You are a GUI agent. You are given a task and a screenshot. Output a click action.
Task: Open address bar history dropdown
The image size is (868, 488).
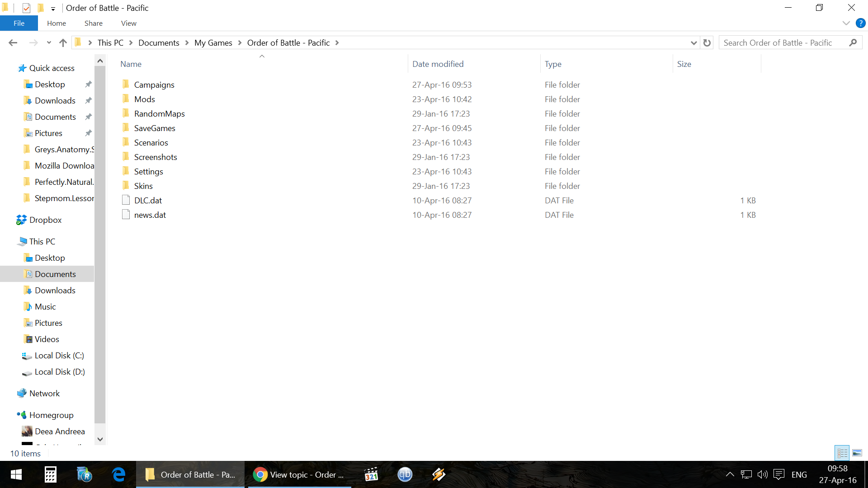click(693, 42)
